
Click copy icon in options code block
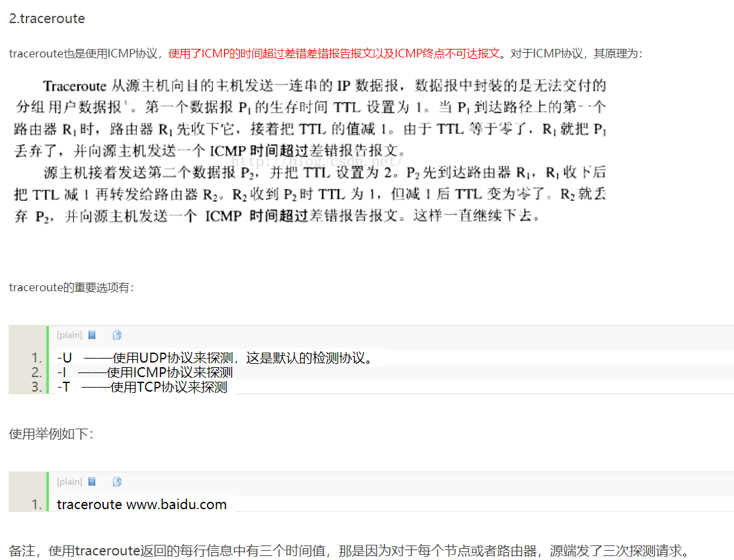coord(117,335)
